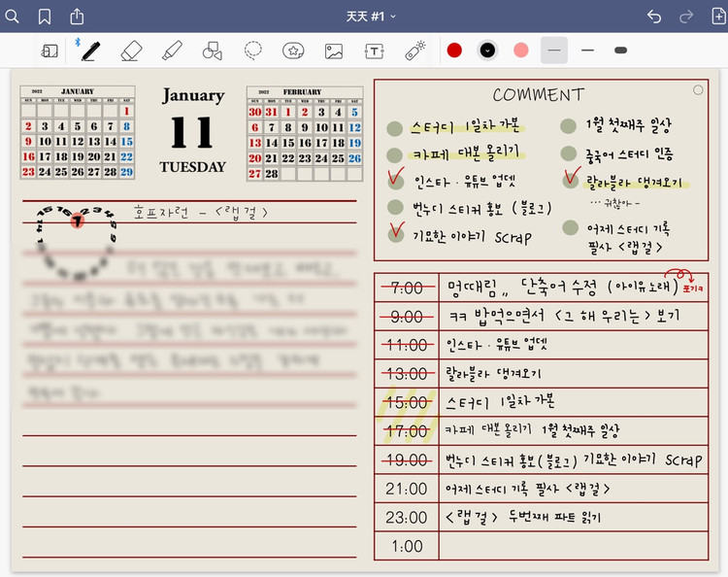Image resolution: width=728 pixels, height=577 pixels.
Task: Tap the bookmark icon
Action: (45, 17)
